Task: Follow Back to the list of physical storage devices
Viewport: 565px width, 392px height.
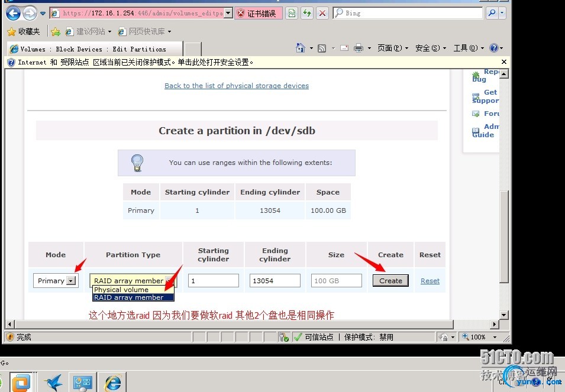Action: (237, 86)
